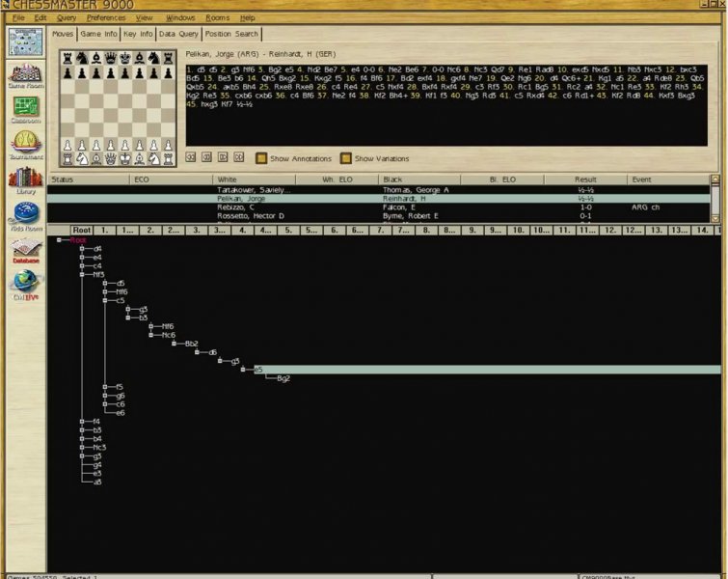Switch to the Key Info tab
Image resolution: width=728 pixels, height=579 pixels.
pyautogui.click(x=138, y=34)
